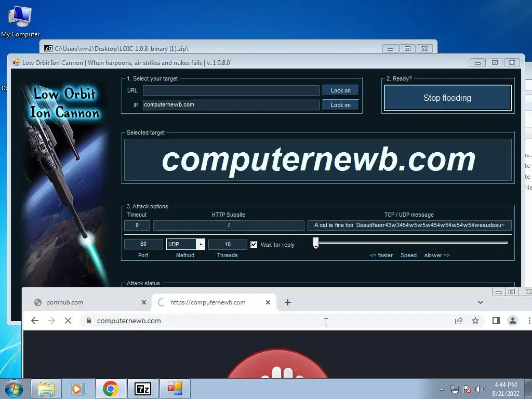Click the Speed slider thumb

pos(316,243)
